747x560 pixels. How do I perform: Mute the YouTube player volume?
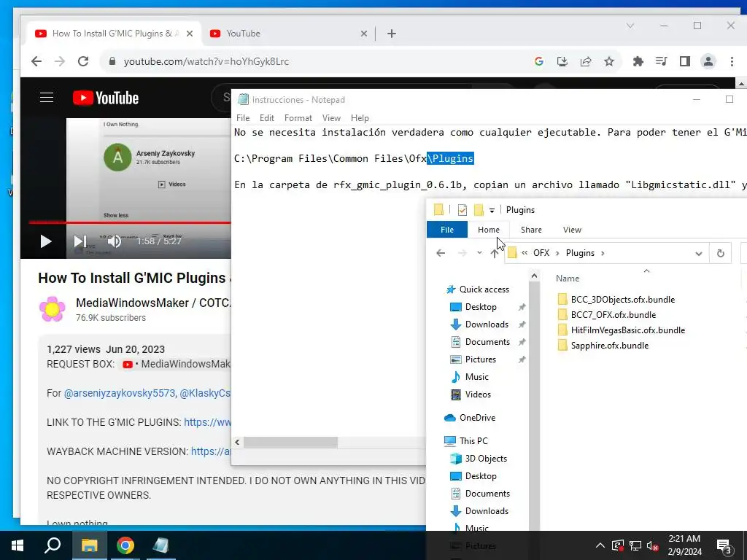coord(115,241)
